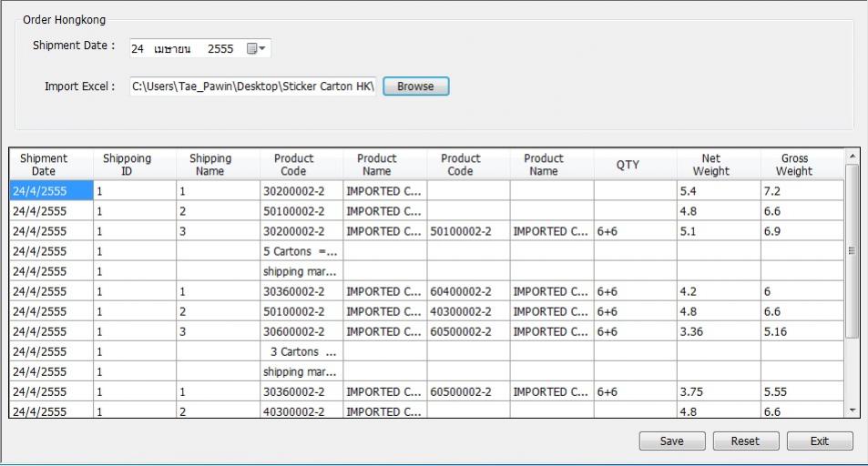Click the Exit button

click(x=819, y=441)
